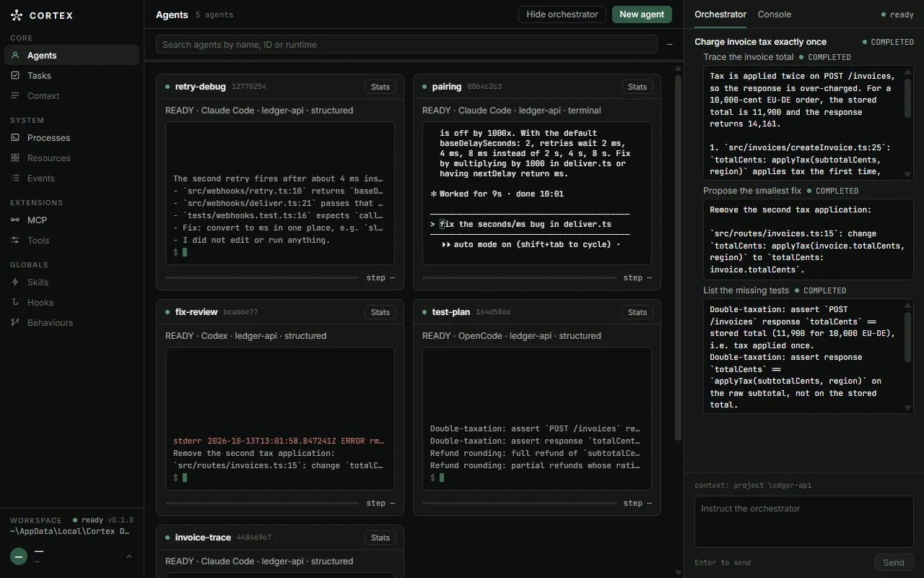Screen dimensions: 924x578
Task: Switch to the Console tab
Action: point(775,14)
